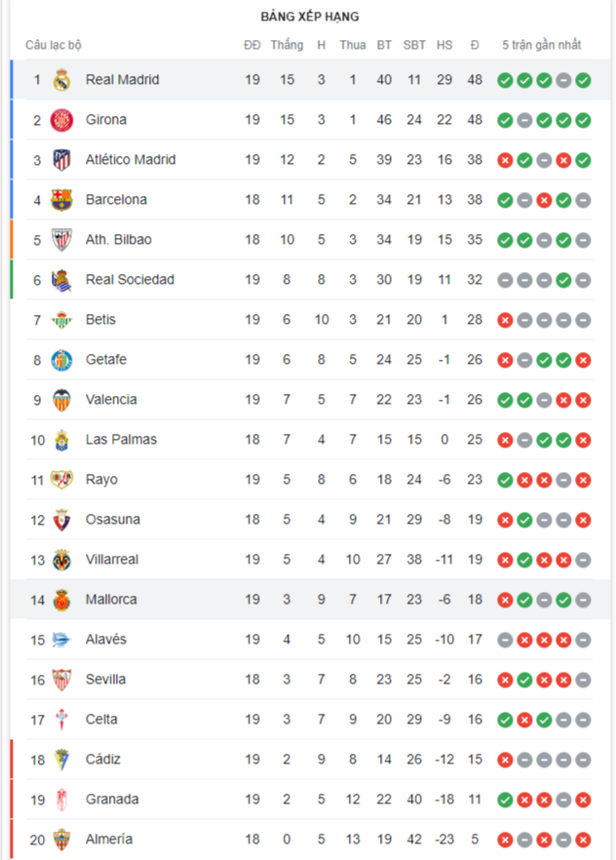
Task: Click the Real Madrid club crest
Action: (63, 80)
